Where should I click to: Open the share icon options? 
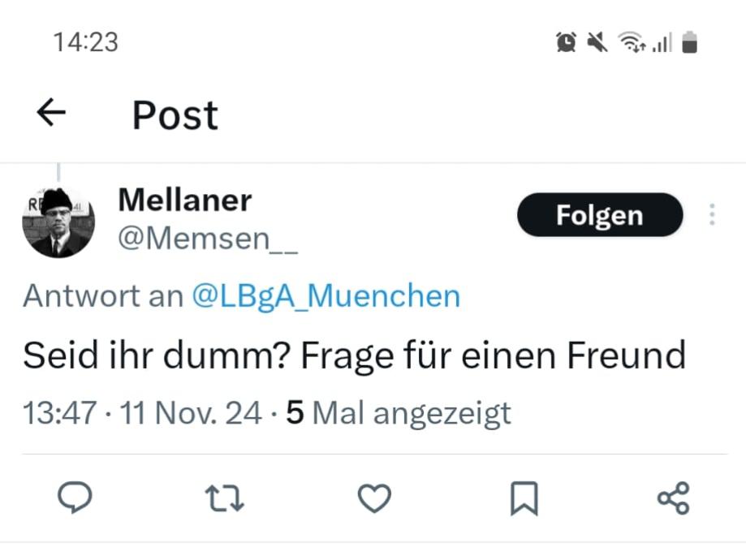pos(673,498)
